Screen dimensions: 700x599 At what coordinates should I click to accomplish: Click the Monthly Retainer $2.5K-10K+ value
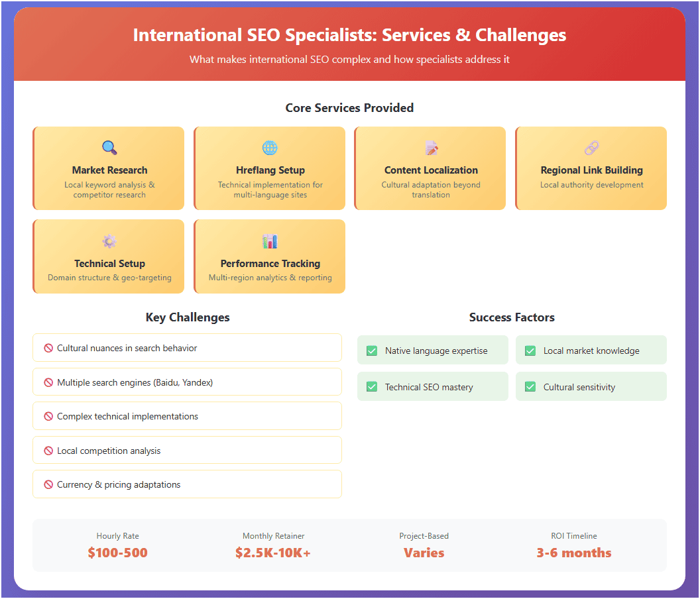click(x=273, y=553)
